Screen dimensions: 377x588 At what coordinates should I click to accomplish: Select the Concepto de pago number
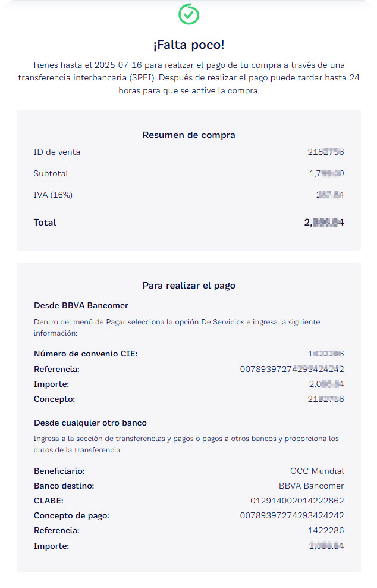[x=291, y=516]
